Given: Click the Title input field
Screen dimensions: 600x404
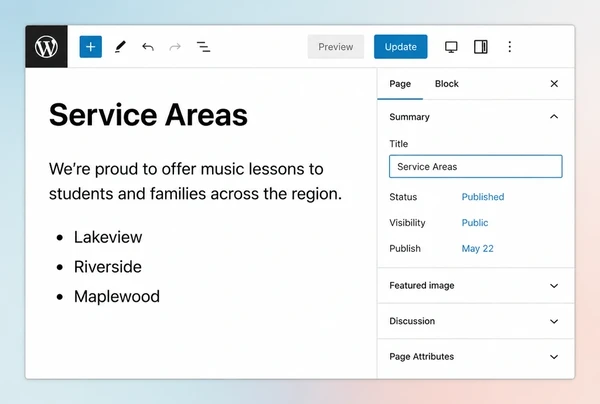Looking at the screenshot, I should tap(476, 166).
